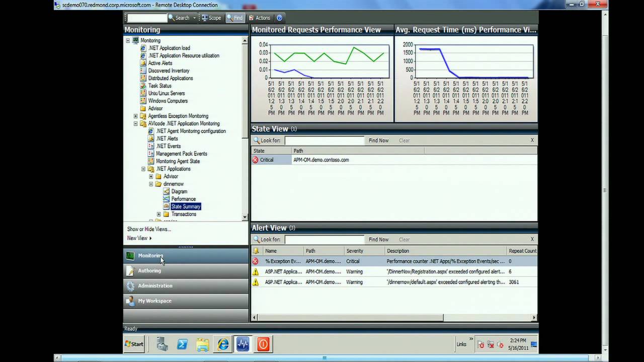The width and height of the screenshot is (644, 362).
Task: Click the dinnernow Diagram view icon
Action: click(x=167, y=191)
